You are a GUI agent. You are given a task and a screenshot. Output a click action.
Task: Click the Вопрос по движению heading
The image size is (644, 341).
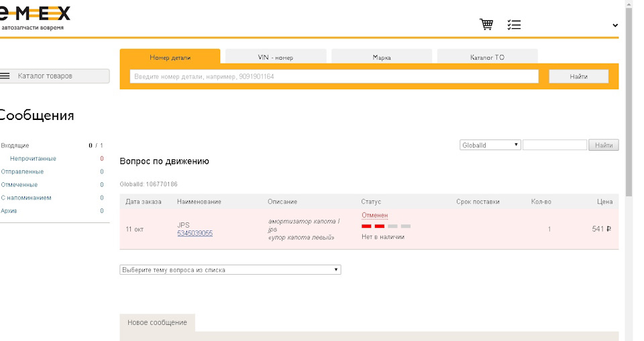pos(164,161)
